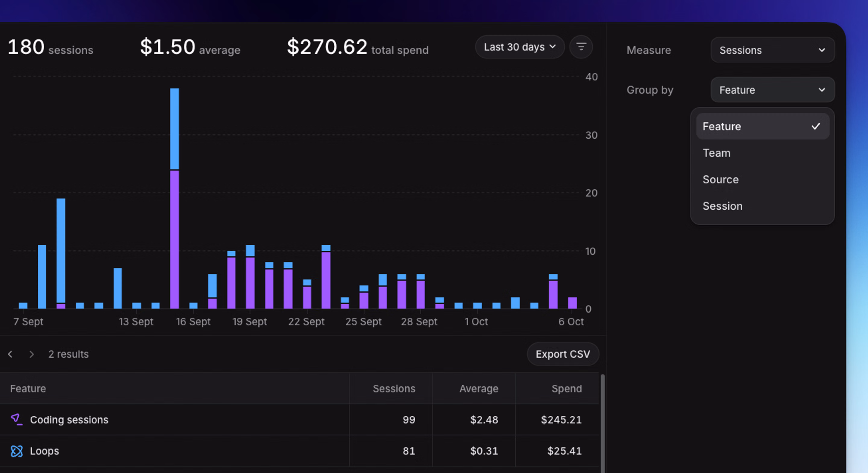Image resolution: width=868 pixels, height=473 pixels.
Task: Open the Coding sessions row
Action: 299,419
